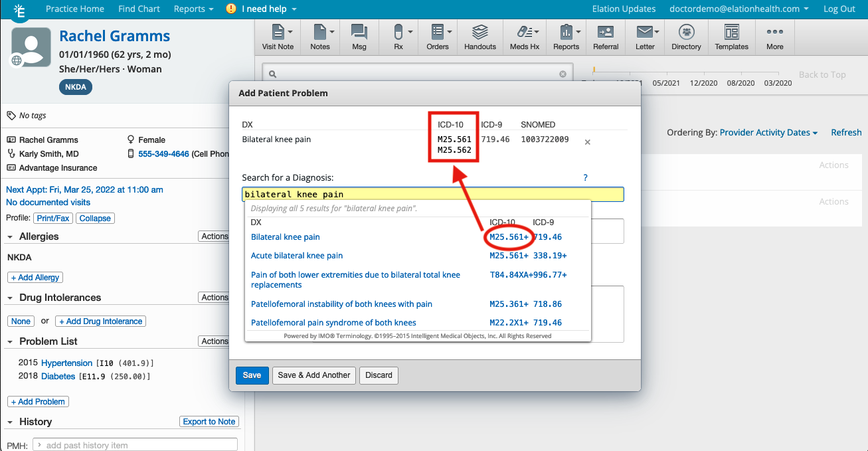Open the Diabetes problem link
The height and width of the screenshot is (451, 868).
[58, 376]
